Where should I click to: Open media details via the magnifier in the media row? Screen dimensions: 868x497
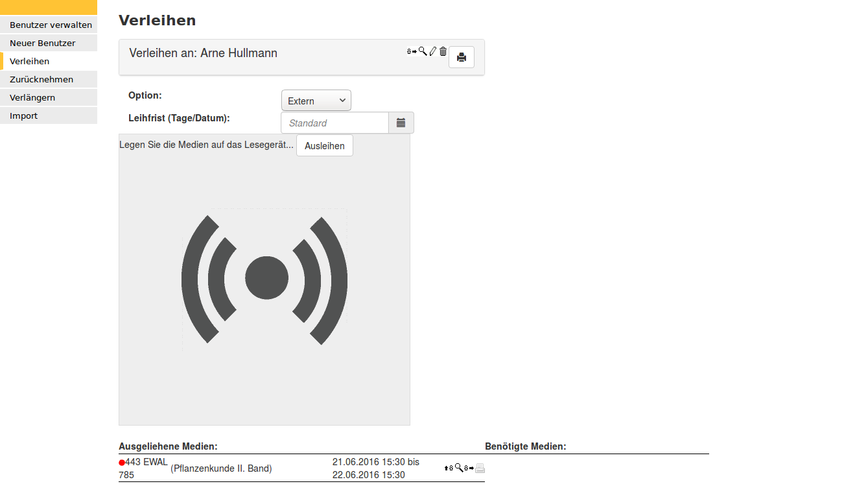click(x=458, y=467)
